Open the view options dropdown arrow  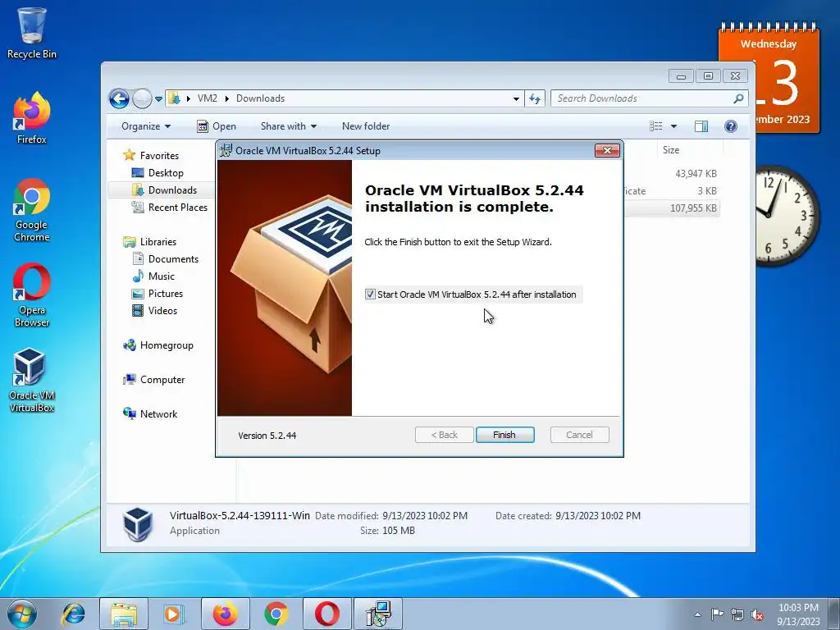[674, 126]
